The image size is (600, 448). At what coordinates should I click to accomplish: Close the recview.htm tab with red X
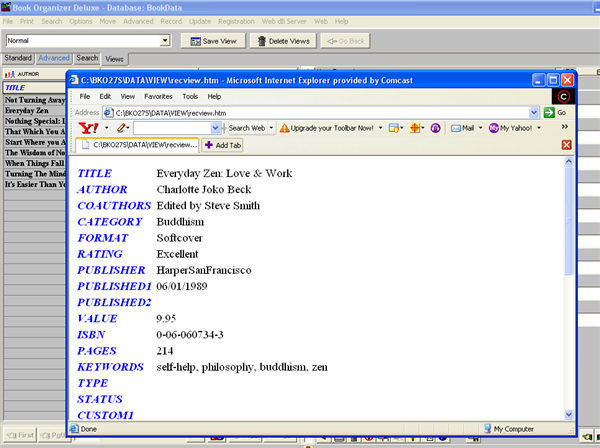pos(567,145)
